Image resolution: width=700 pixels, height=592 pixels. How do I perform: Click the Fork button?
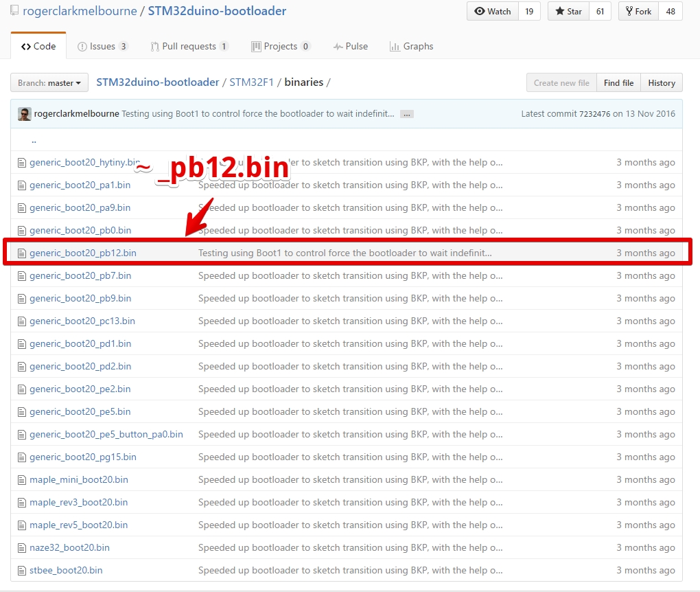[638, 11]
